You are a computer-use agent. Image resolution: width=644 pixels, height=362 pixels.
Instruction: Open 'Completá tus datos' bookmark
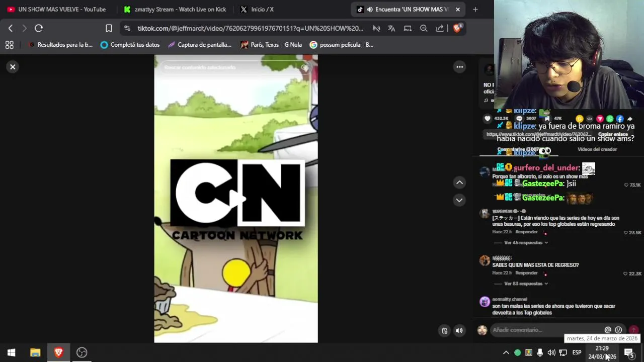point(130,45)
